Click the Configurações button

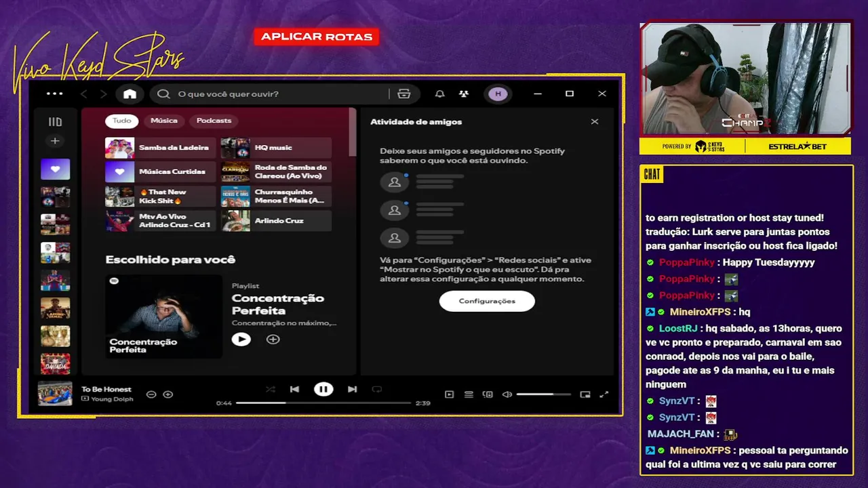tap(487, 301)
